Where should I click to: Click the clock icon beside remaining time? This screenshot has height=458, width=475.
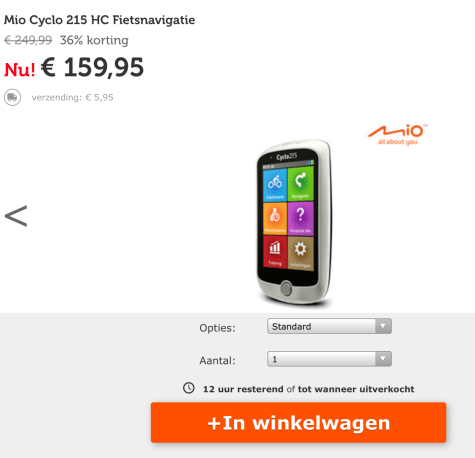pos(189,388)
